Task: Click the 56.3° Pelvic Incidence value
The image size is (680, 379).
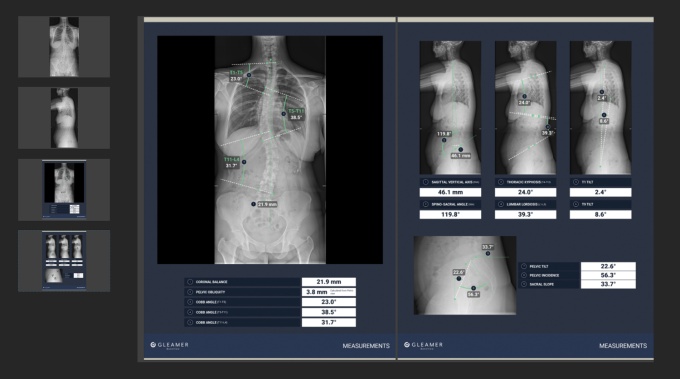Action: [x=608, y=275]
